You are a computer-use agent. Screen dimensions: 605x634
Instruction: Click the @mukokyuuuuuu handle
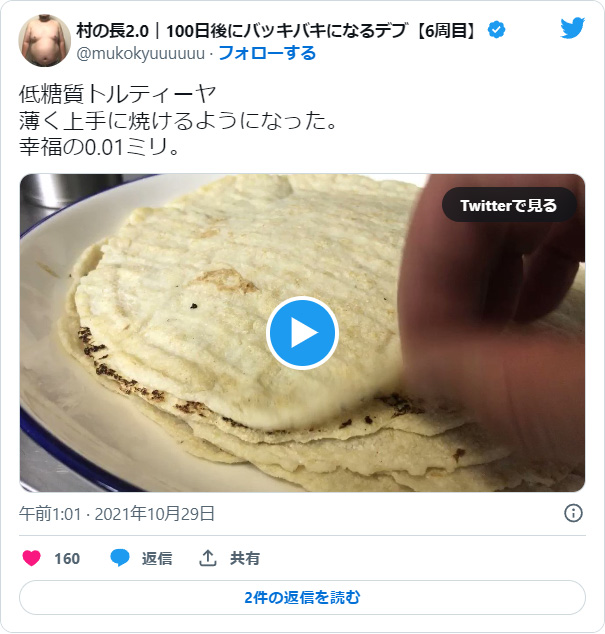click(x=141, y=53)
